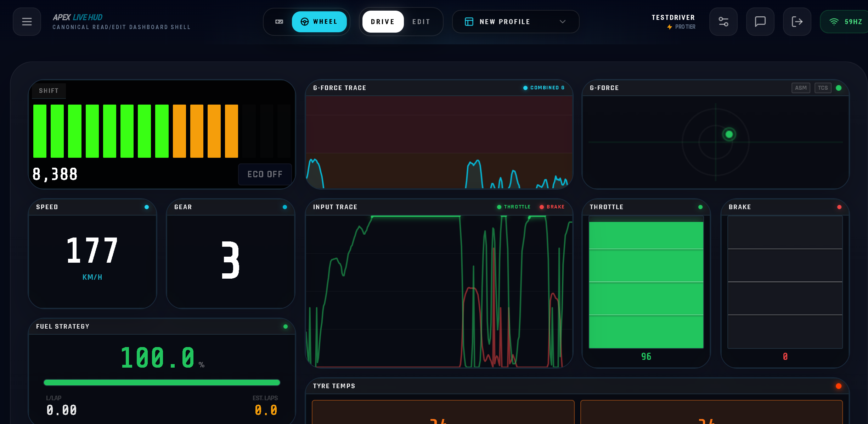
Task: Toggle the Throttle legend in Input Trace
Action: tap(513, 207)
